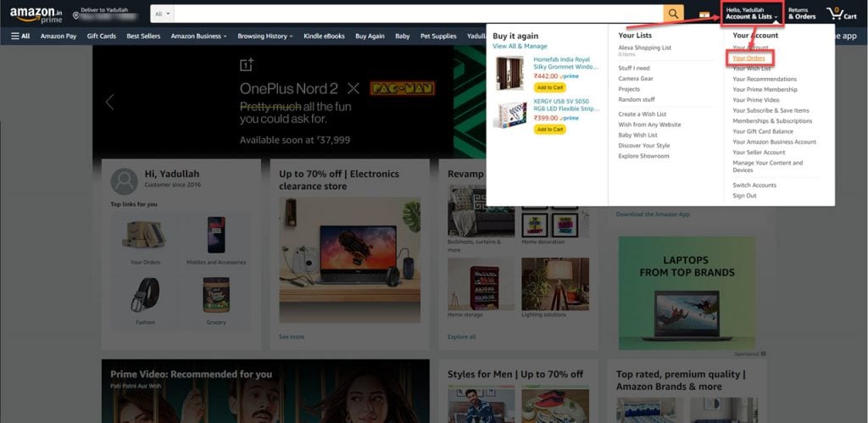Click the search magnifier button
The height and width of the screenshot is (423, 868).
(x=673, y=14)
